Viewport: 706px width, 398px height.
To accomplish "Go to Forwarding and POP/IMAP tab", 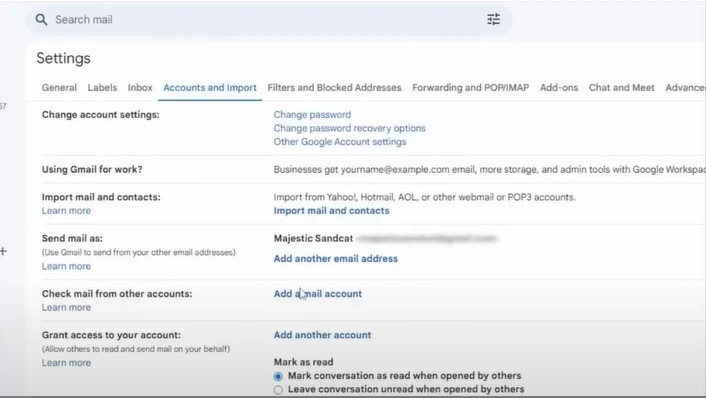I will point(471,88).
